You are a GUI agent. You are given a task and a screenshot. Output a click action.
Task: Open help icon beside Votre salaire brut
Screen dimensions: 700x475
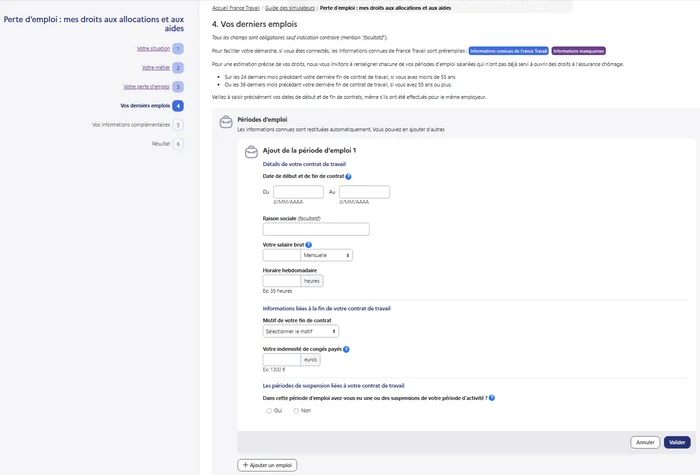pyautogui.click(x=308, y=245)
